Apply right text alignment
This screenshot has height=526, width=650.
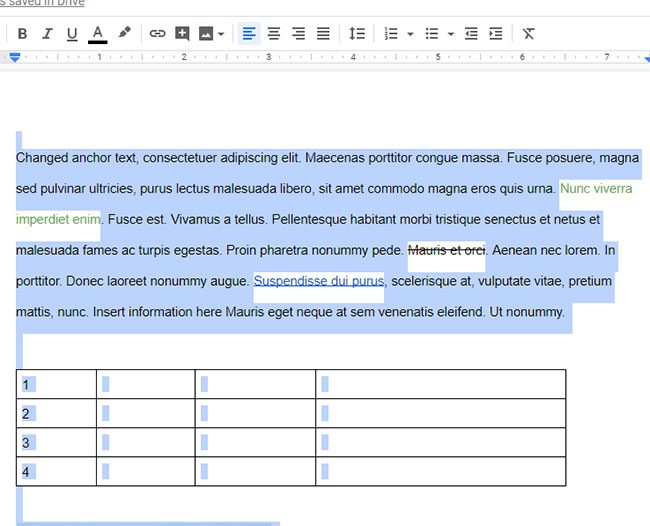click(298, 34)
